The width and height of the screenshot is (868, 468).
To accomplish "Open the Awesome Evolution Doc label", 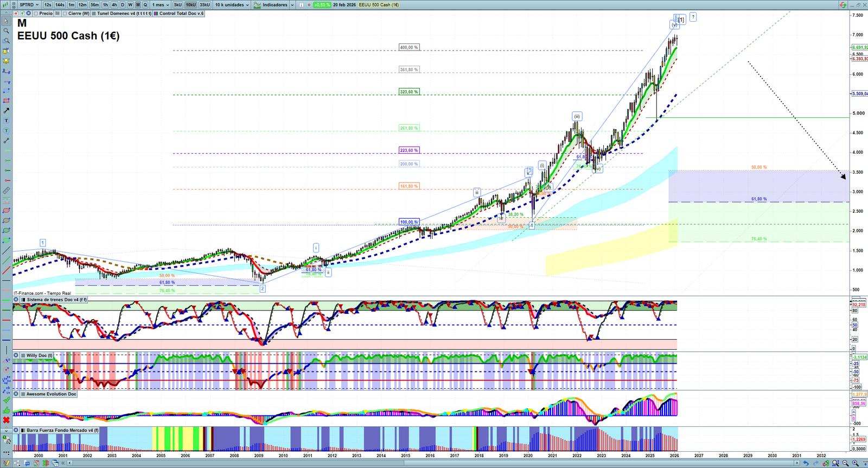I will 52,394.
